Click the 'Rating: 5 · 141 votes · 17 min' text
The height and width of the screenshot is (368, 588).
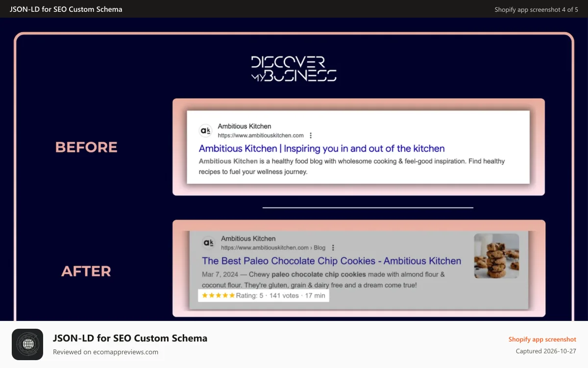click(280, 295)
